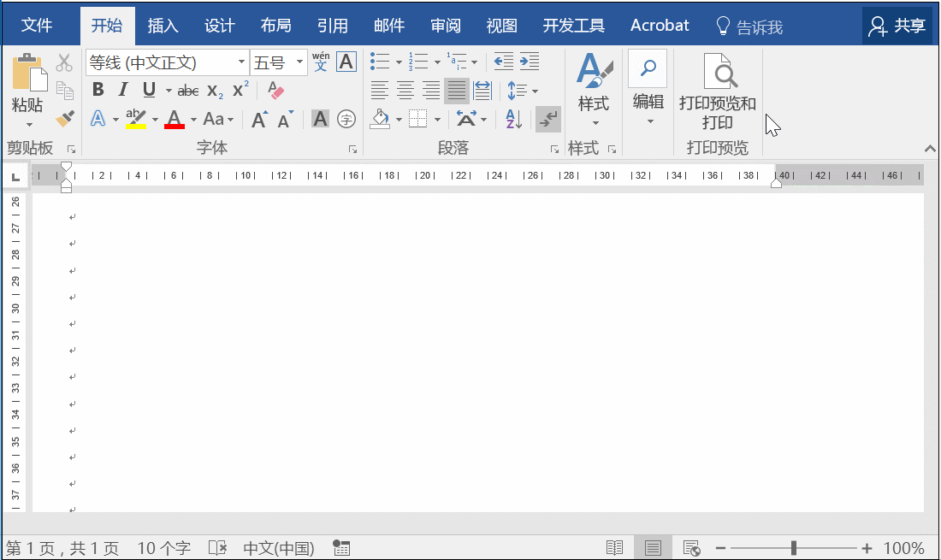Click the 10 个字 word count
This screenshot has width=941, height=560.
click(x=164, y=548)
